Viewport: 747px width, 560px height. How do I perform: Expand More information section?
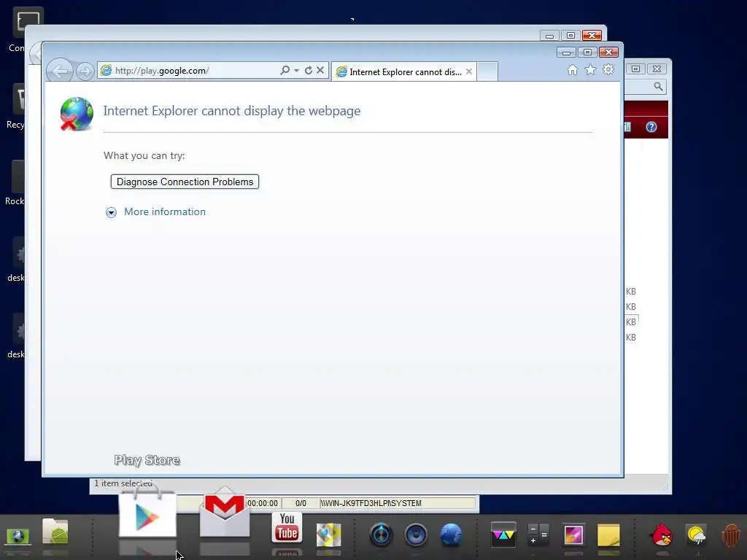pos(111,212)
